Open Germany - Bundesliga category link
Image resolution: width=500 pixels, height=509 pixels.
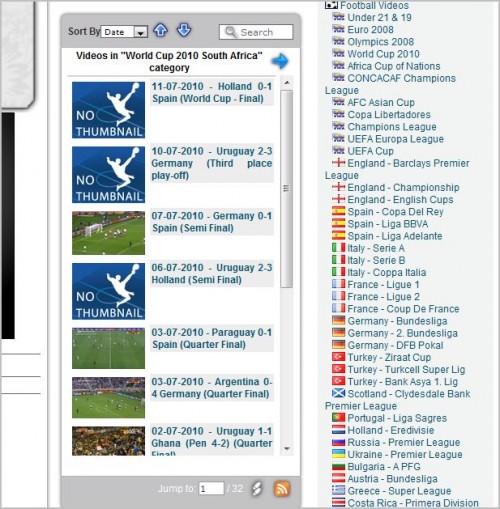(397, 321)
